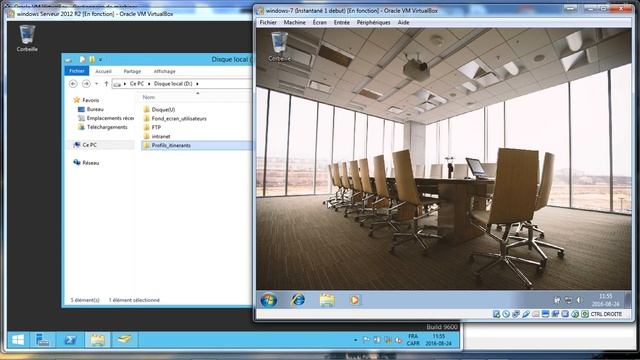Click volume icon in Windows 7 tray
This screenshot has width=640, height=360.
click(580, 300)
